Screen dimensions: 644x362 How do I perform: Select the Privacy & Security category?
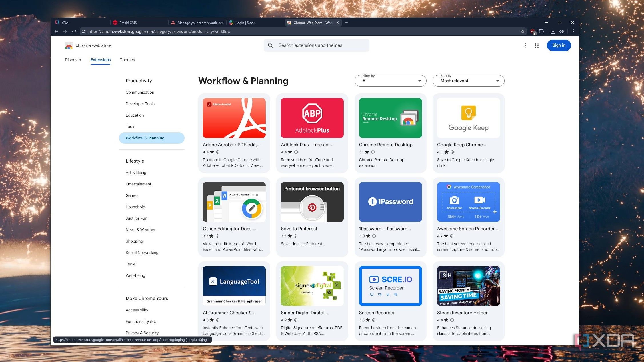(142, 333)
